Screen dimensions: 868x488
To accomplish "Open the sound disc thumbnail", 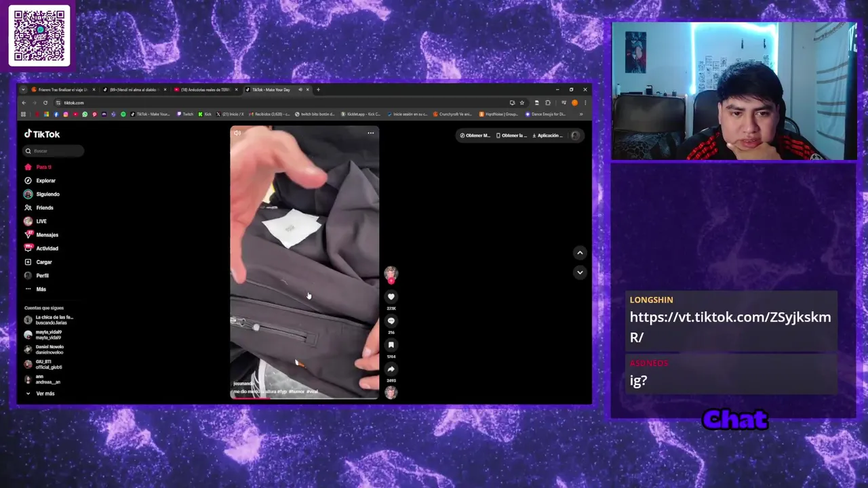I will (x=391, y=392).
